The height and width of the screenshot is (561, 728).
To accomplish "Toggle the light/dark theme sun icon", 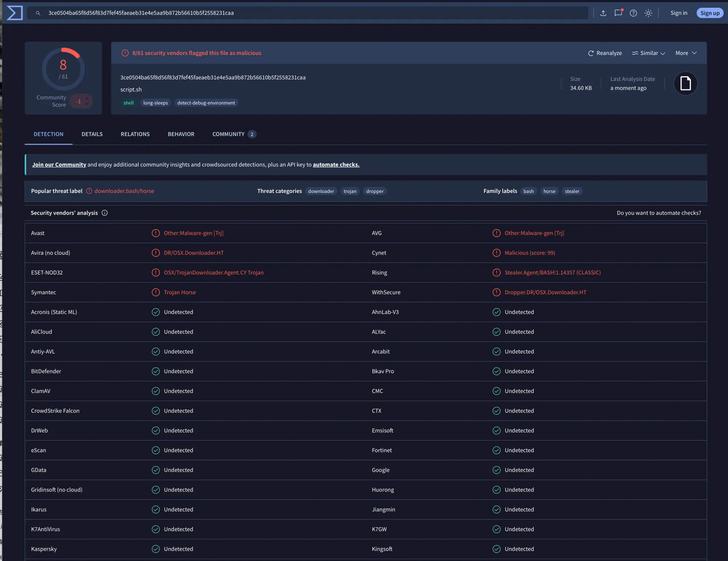I will pyautogui.click(x=648, y=13).
